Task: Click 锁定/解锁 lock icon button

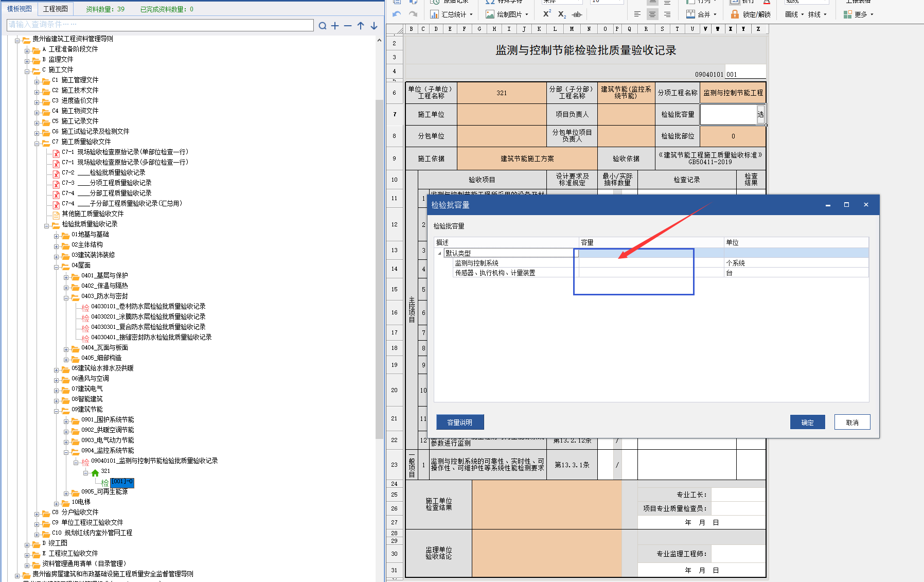Action: click(x=751, y=14)
